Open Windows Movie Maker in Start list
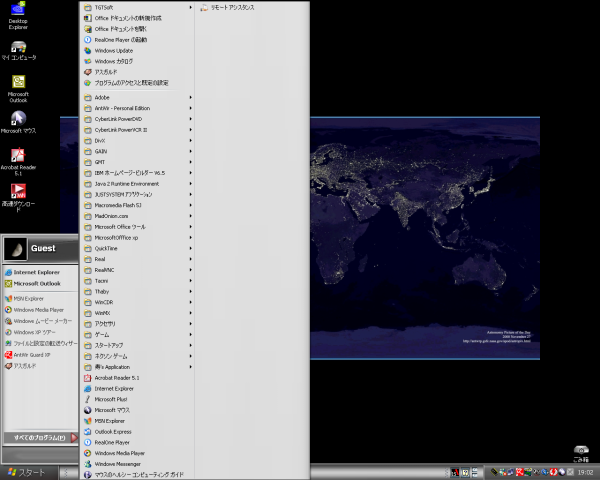 pyautogui.click(x=38, y=321)
